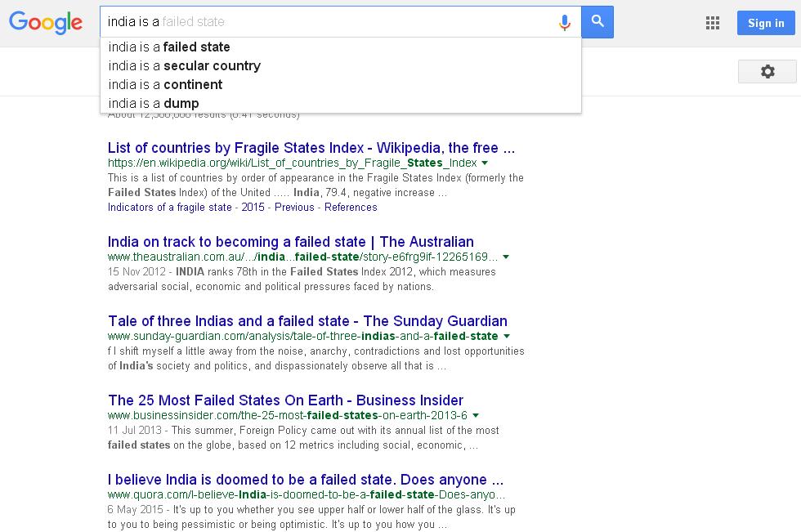801x532 pixels.
Task: Open 'I believe India is doomed' Quora result
Action: pos(306,480)
